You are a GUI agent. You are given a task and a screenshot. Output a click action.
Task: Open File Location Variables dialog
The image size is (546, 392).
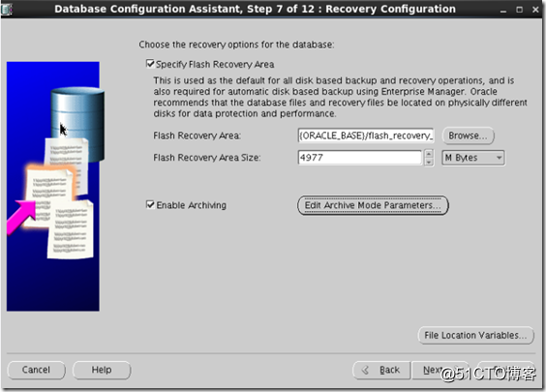(x=475, y=335)
